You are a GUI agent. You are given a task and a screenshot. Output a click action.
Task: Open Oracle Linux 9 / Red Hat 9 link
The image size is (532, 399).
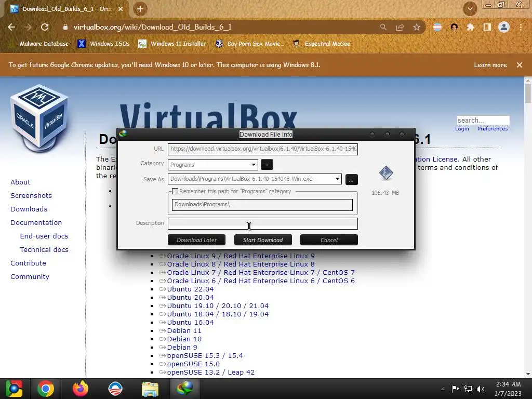(x=241, y=256)
